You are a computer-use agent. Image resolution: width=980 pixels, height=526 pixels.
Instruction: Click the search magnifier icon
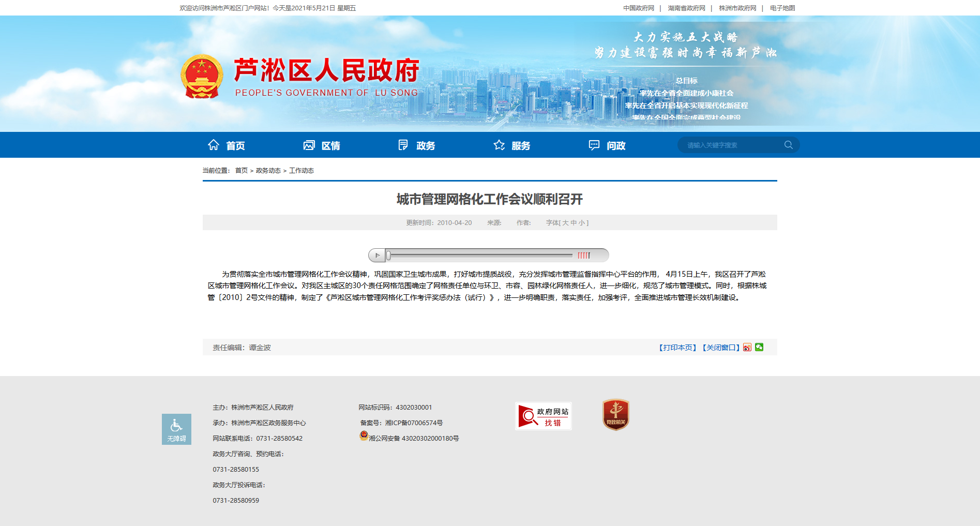788,145
